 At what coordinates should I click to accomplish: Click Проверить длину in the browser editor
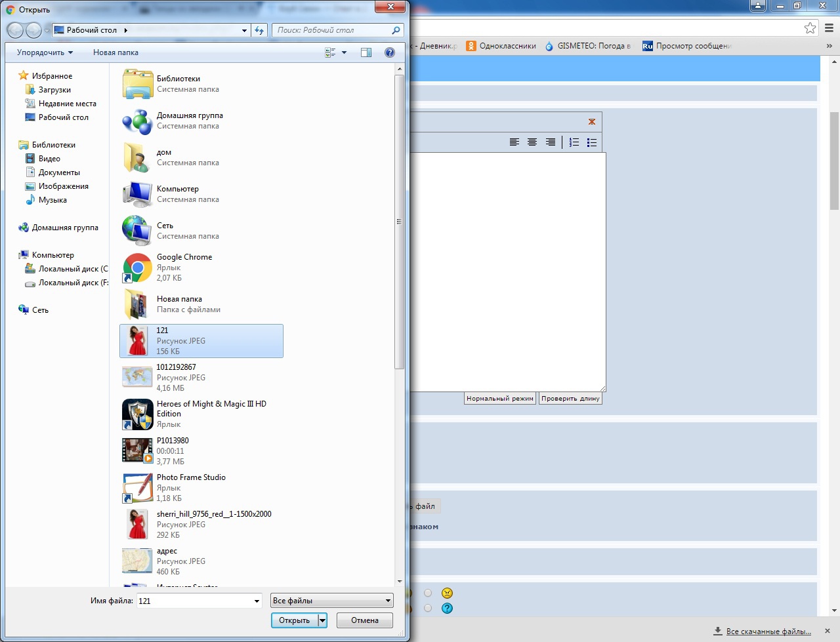click(x=570, y=398)
